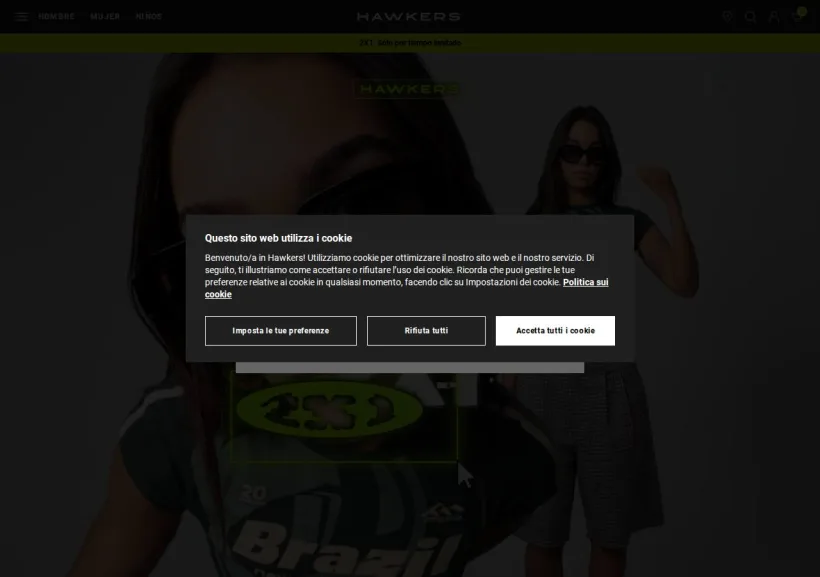Open the NIÑOS menu
820x577 pixels.
click(x=149, y=17)
